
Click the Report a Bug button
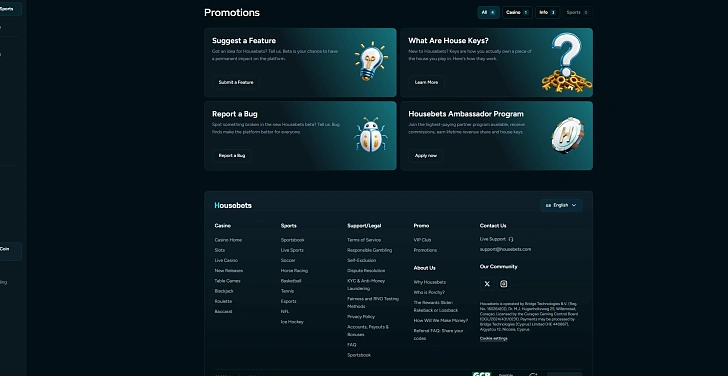(232, 156)
